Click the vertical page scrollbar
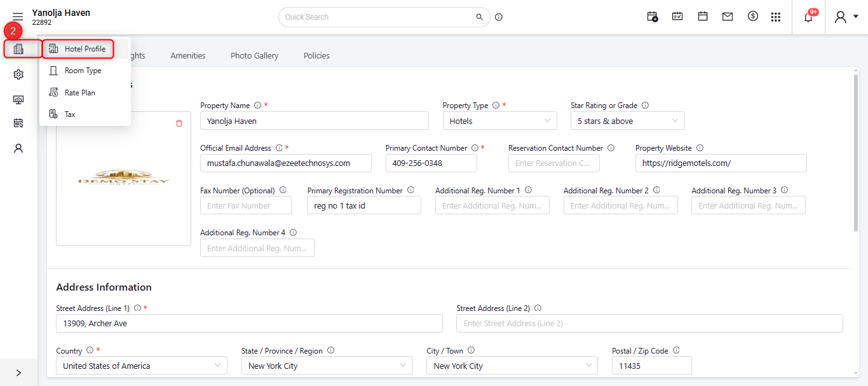The height and width of the screenshot is (386, 868). (x=857, y=153)
